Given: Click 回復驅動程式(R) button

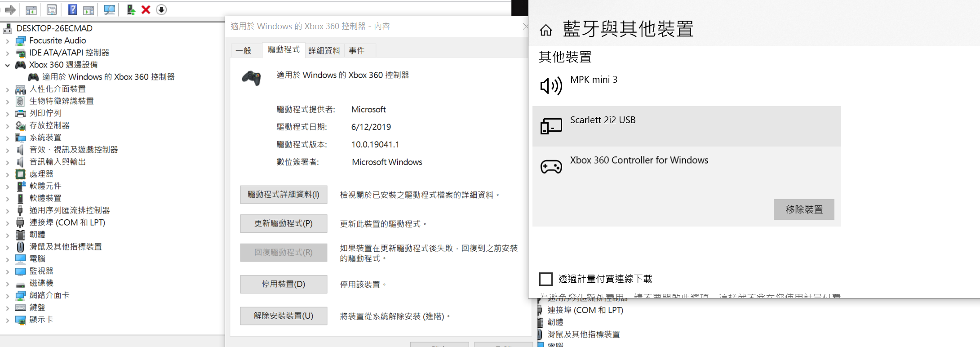Looking at the screenshot, I should pyautogui.click(x=284, y=252).
